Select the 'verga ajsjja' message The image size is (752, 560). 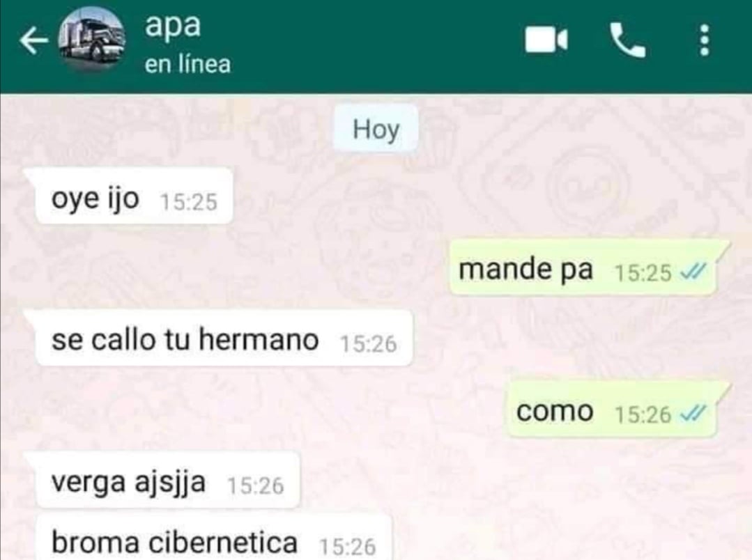[167, 481]
